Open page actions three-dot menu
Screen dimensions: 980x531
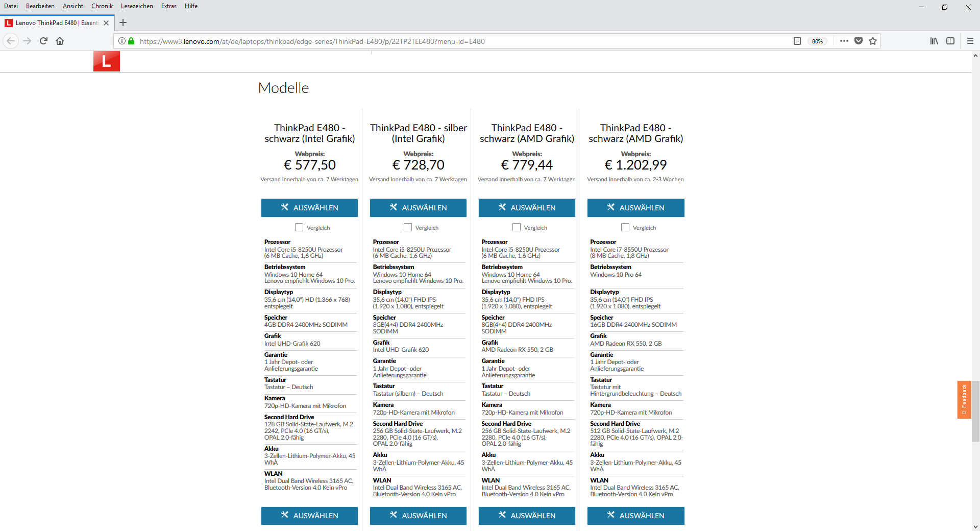(844, 41)
